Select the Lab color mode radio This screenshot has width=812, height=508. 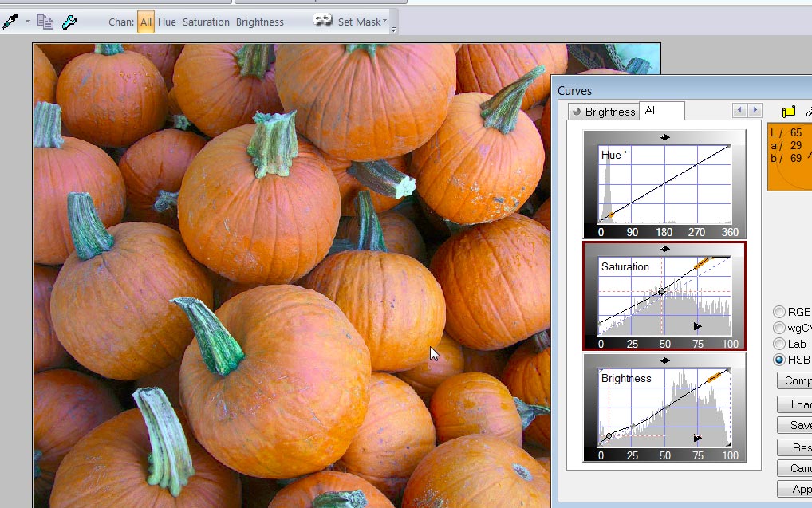778,344
